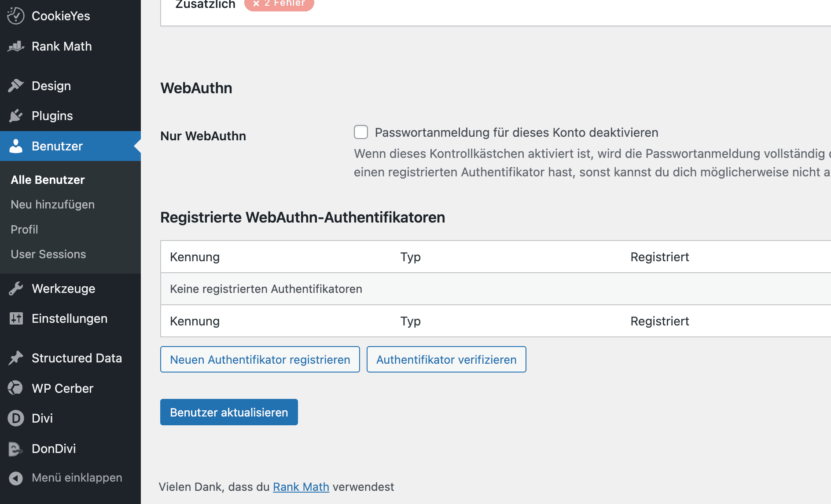Viewport: 831px width, 504px height.
Task: Click the Rank Math chart icon
Action: (16, 46)
